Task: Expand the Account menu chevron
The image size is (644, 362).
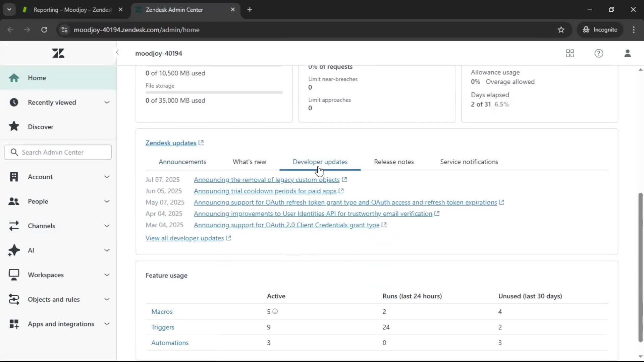Action: (x=107, y=177)
